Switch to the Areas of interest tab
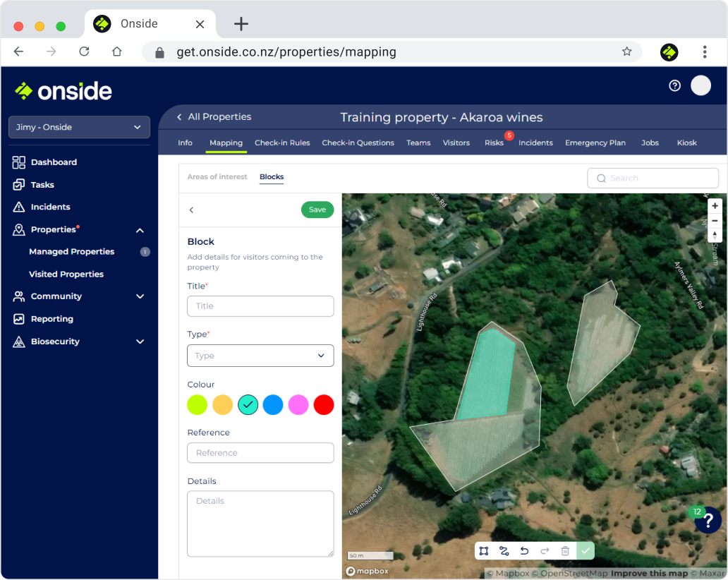This screenshot has width=728, height=580. point(217,177)
